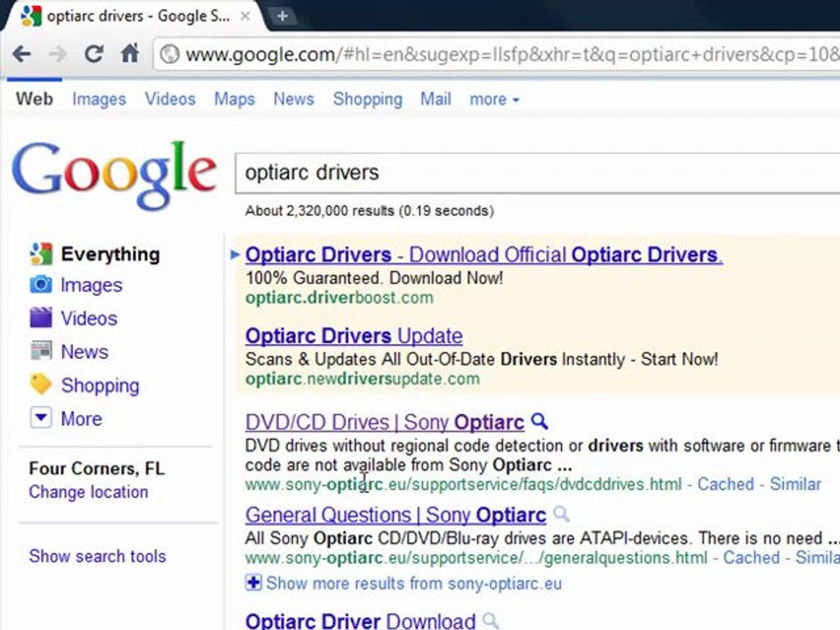Click the clapperboard Videos sidebar icon
This screenshot has height=630, width=840.
pos(41,318)
